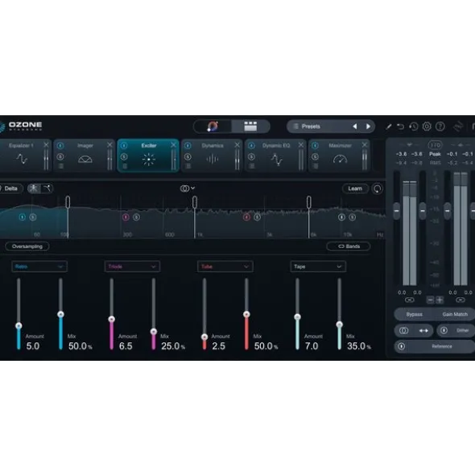Select the previous preset arrow
The height and width of the screenshot is (476, 475).
coord(354,126)
